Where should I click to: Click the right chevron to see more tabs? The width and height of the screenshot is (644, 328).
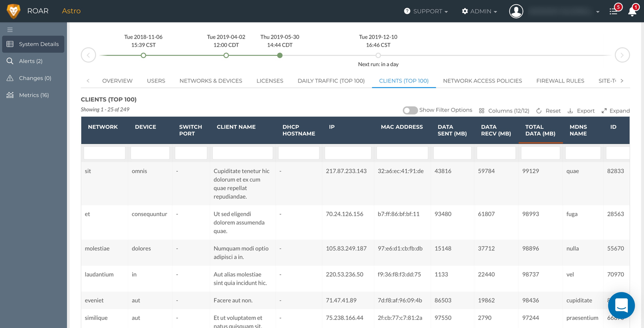[x=622, y=81]
